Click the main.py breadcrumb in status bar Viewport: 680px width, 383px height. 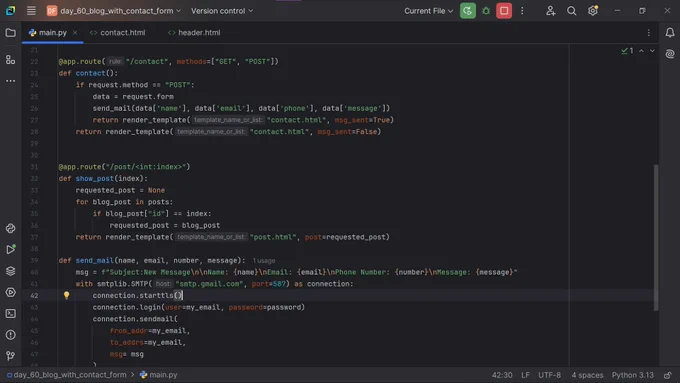point(159,375)
